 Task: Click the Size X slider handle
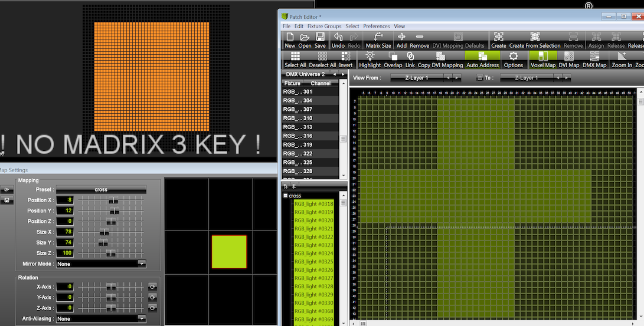(104, 232)
